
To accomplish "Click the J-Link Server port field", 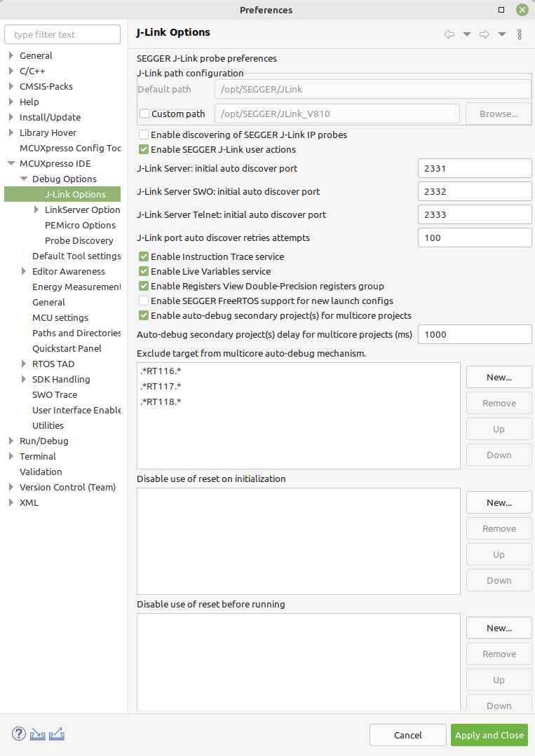I will click(475, 168).
